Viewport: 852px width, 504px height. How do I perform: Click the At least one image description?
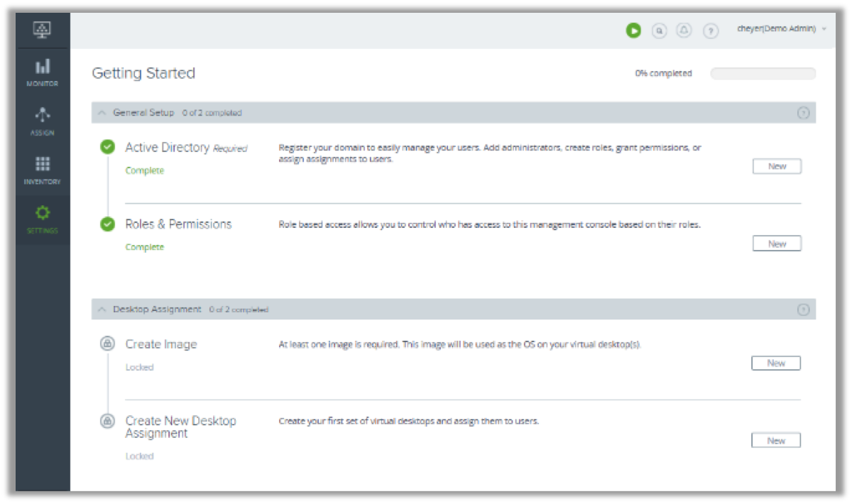[x=459, y=344]
